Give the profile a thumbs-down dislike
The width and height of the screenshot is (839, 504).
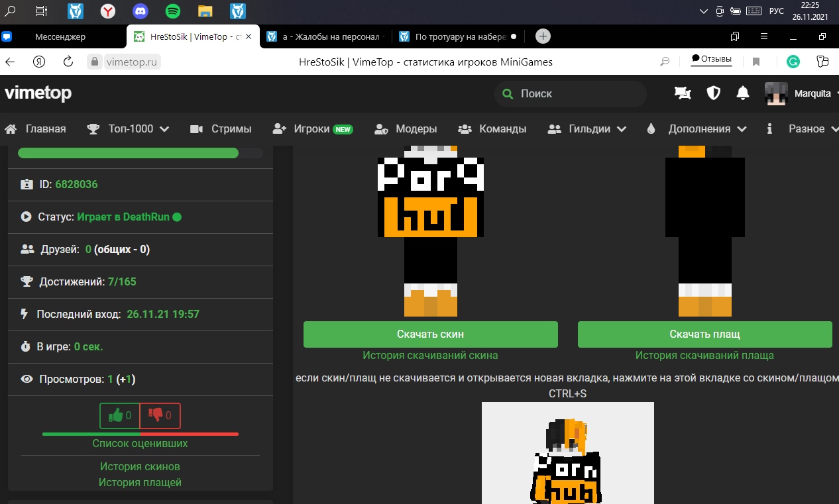coord(160,416)
